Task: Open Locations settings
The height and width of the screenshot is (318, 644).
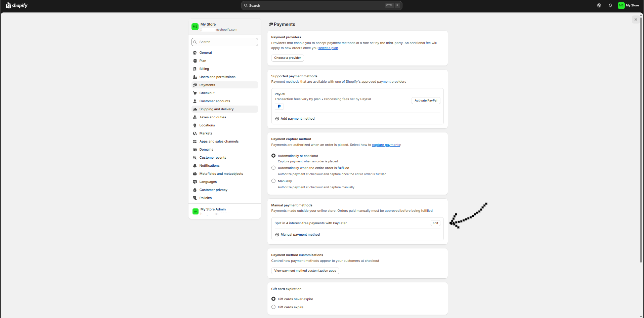Action: pyautogui.click(x=224, y=125)
